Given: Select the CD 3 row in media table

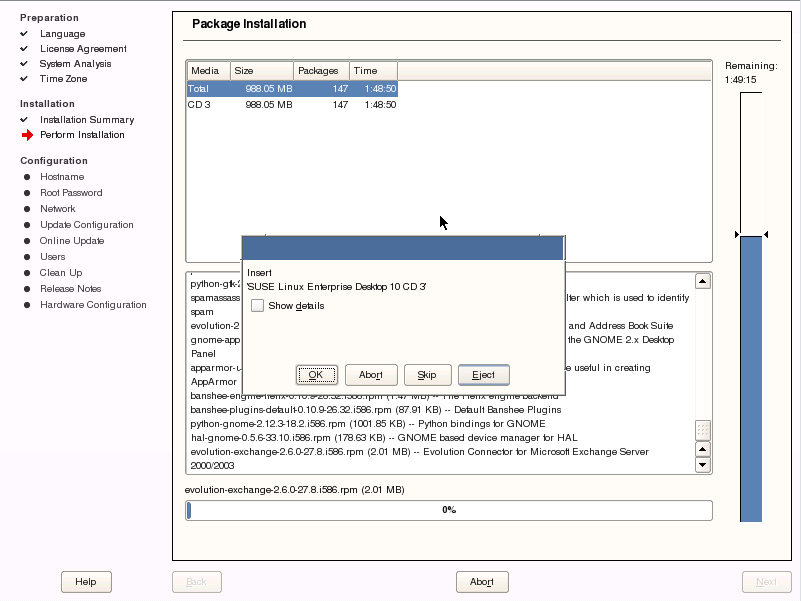Looking at the screenshot, I should tap(292, 104).
